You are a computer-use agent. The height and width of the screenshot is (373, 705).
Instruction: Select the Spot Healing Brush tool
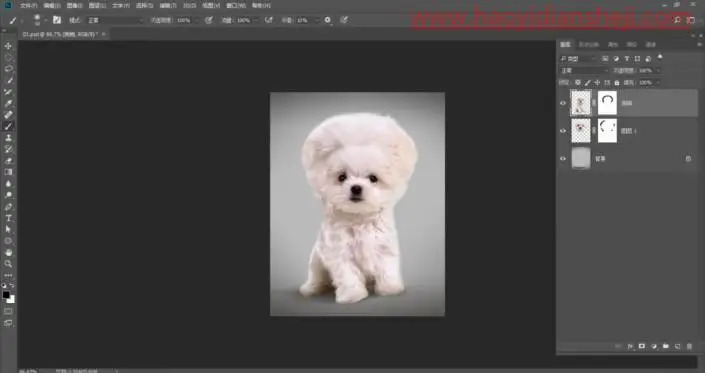tap(8, 115)
